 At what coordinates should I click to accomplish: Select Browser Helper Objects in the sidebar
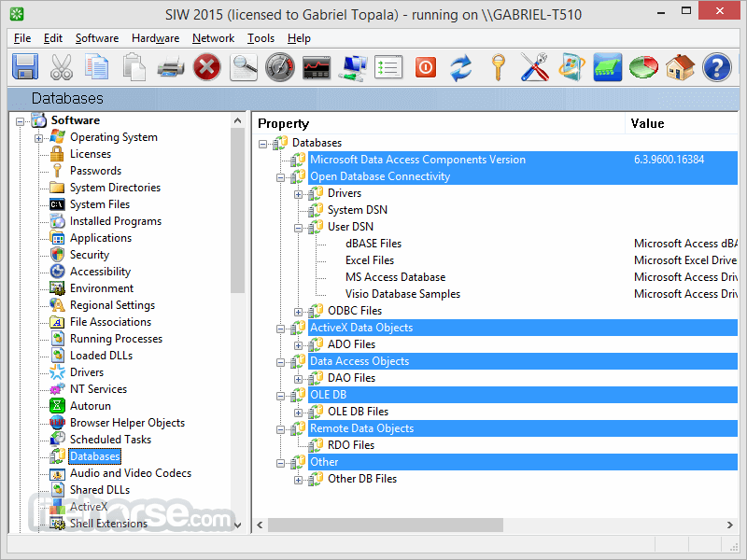click(x=127, y=423)
